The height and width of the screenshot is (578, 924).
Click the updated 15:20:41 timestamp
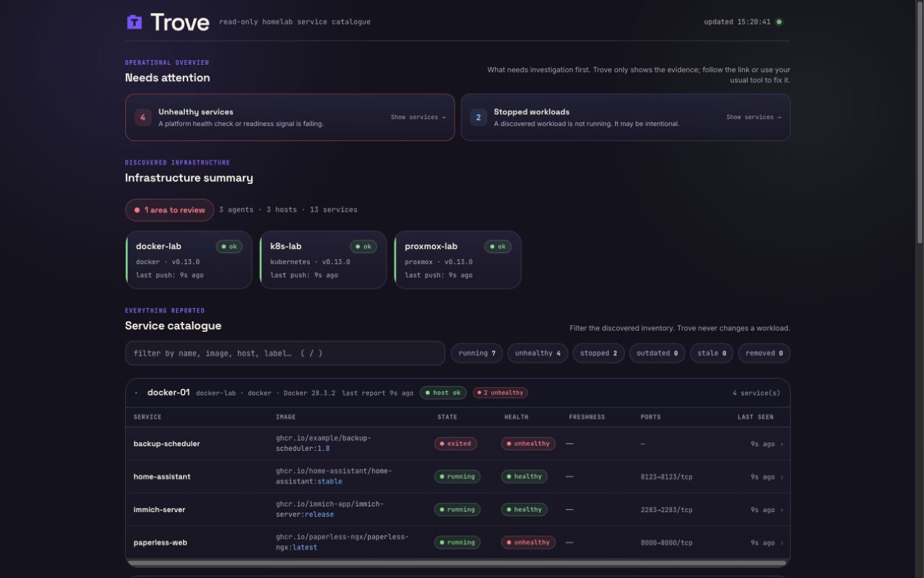737,22
